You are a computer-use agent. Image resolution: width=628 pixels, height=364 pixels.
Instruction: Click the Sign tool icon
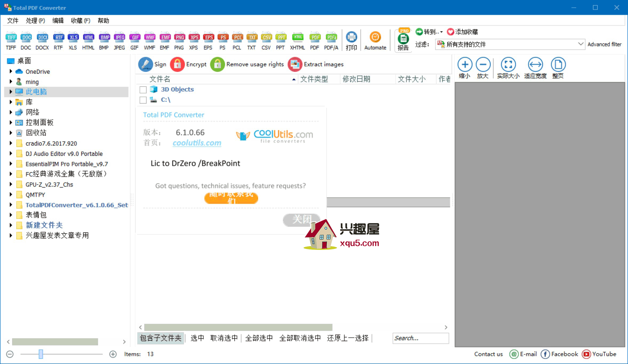[145, 64]
